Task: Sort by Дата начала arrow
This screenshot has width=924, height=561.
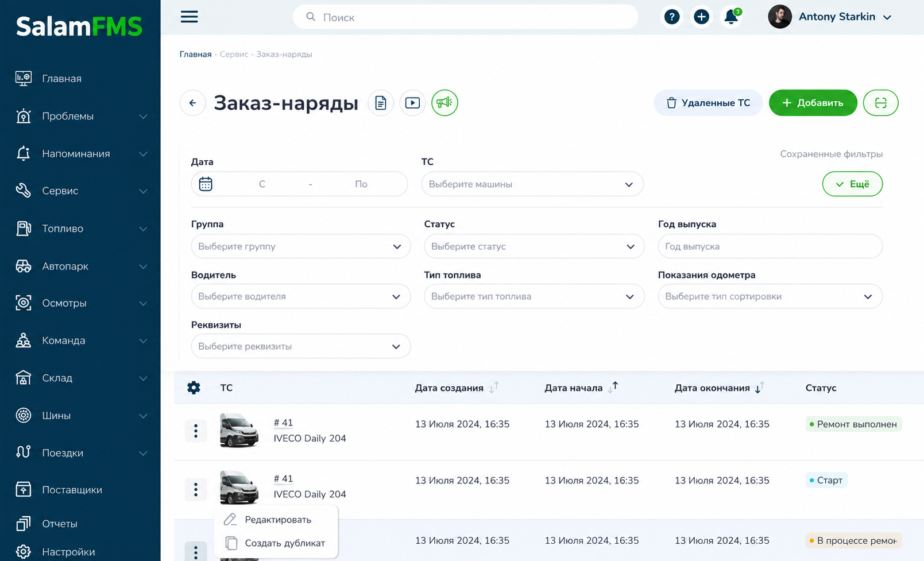Action: point(613,387)
